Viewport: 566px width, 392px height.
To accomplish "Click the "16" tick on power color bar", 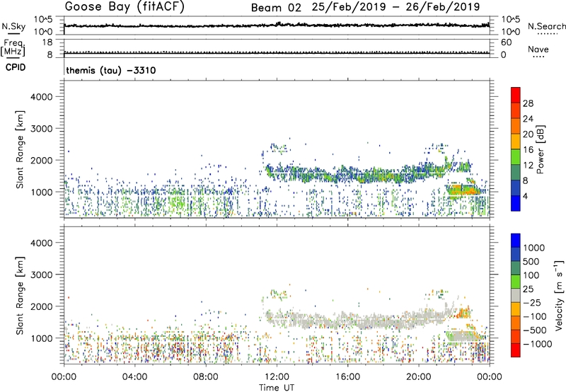I will click(528, 150).
